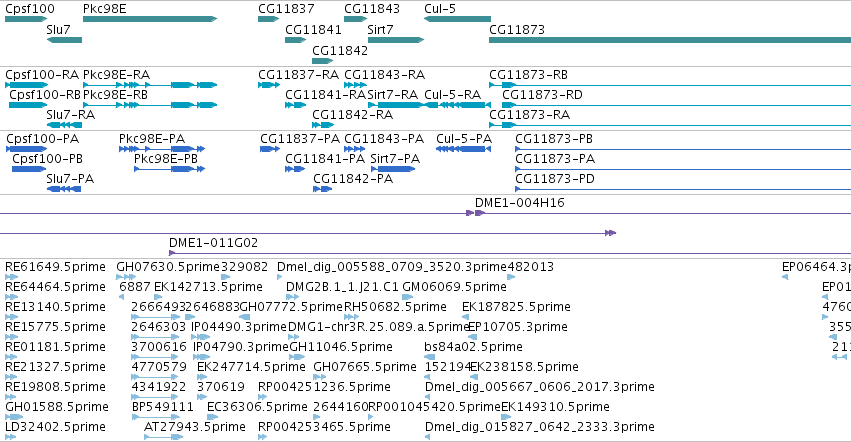The height and width of the screenshot is (442, 851).
Task: Select transcript Cpsf100-RA
Action: coord(27,85)
